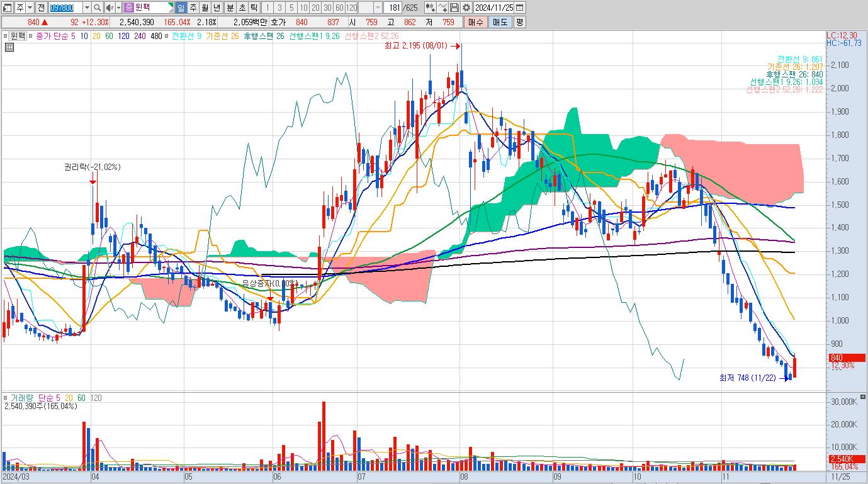Click the grid icon below 윈팩 label
868x484 pixels.
(x=9, y=47)
